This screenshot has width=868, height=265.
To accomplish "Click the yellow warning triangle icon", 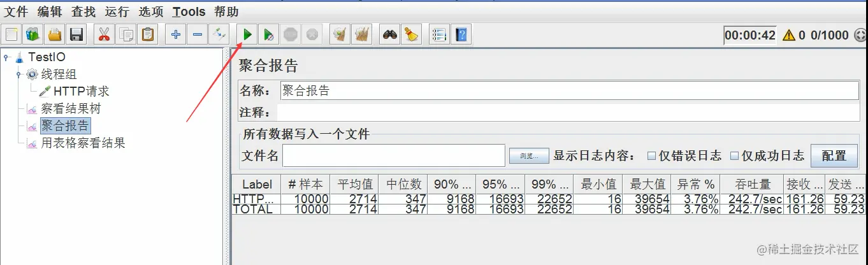I will pyautogui.click(x=789, y=35).
